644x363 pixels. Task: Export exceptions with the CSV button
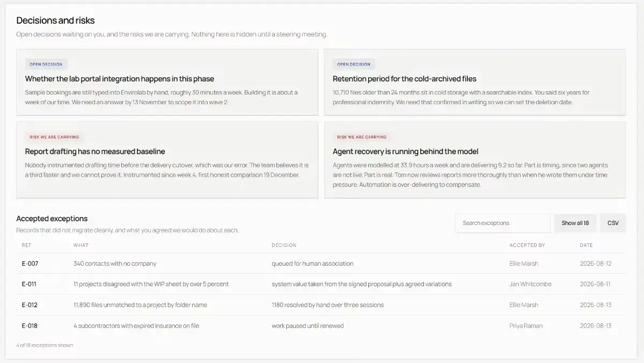pyautogui.click(x=613, y=223)
